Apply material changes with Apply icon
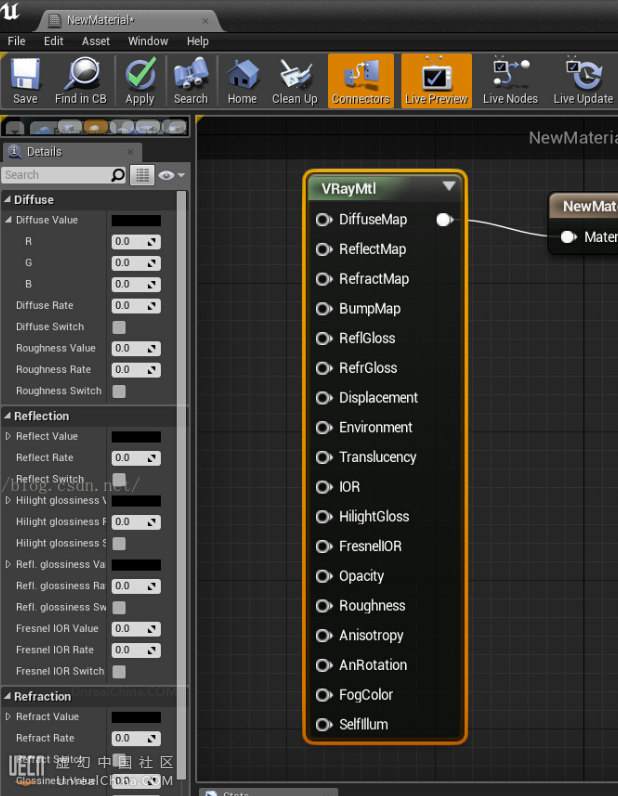 click(x=140, y=79)
